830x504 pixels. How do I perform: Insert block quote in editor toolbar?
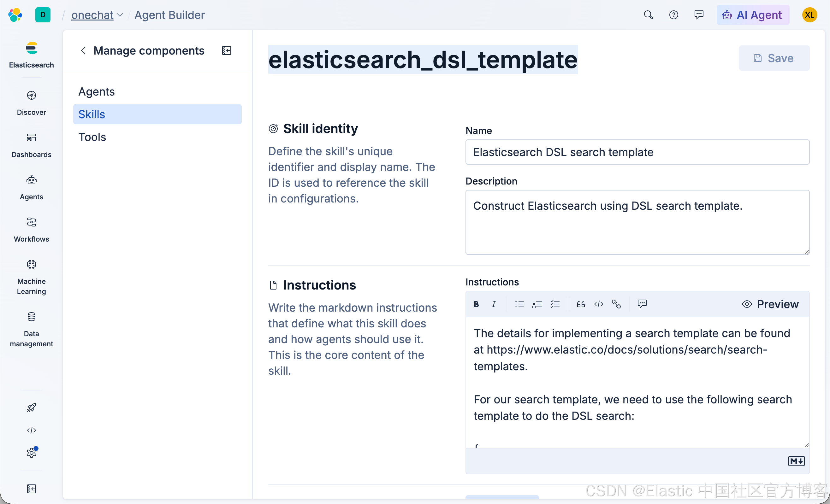[x=581, y=304]
